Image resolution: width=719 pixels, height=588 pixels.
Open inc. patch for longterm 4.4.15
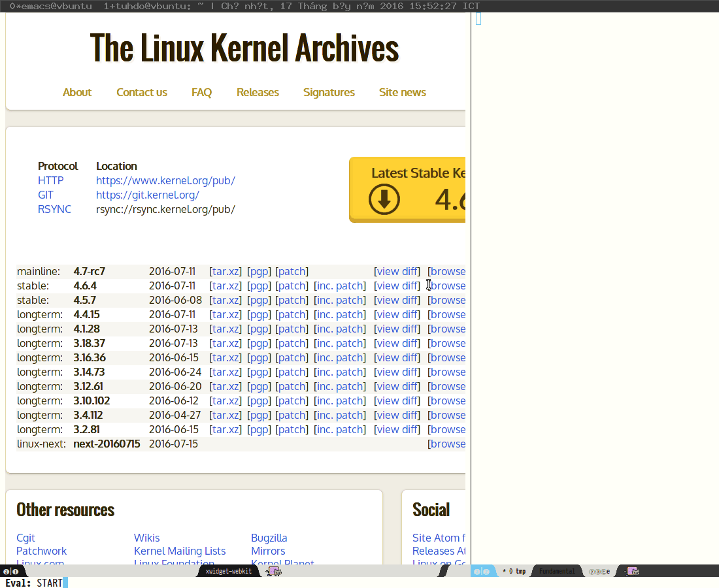(340, 314)
